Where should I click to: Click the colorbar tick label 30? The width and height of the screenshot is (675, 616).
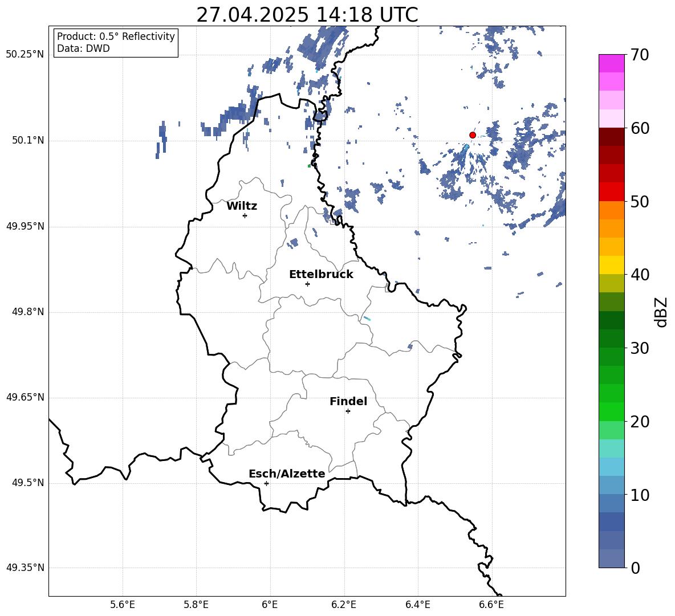640,348
